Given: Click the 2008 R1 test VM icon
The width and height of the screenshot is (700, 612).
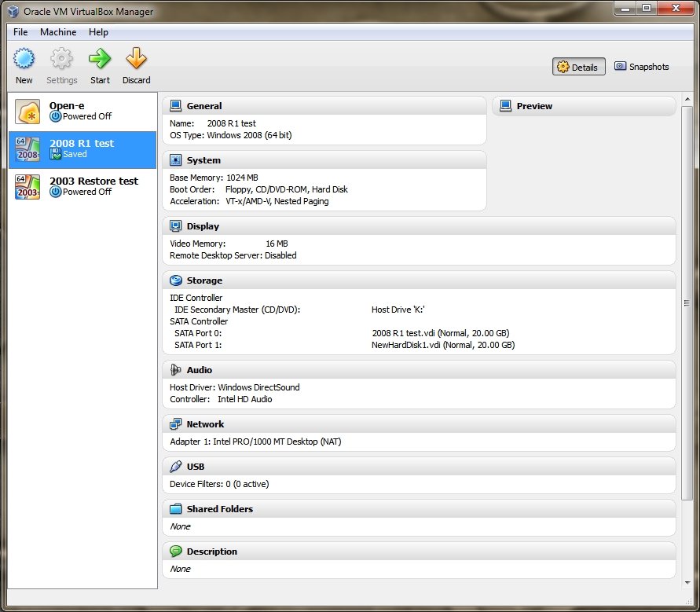Looking at the screenshot, I should pos(27,149).
